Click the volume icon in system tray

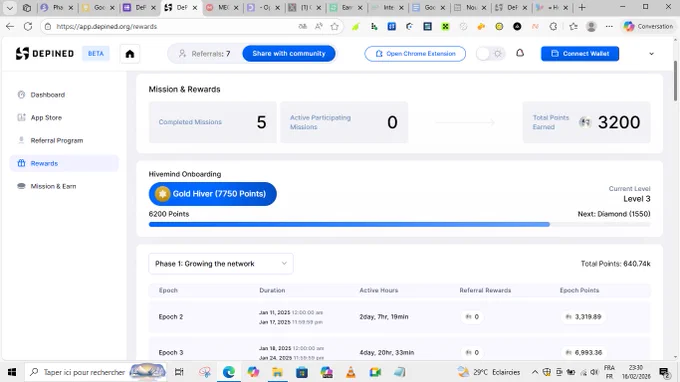595,372
